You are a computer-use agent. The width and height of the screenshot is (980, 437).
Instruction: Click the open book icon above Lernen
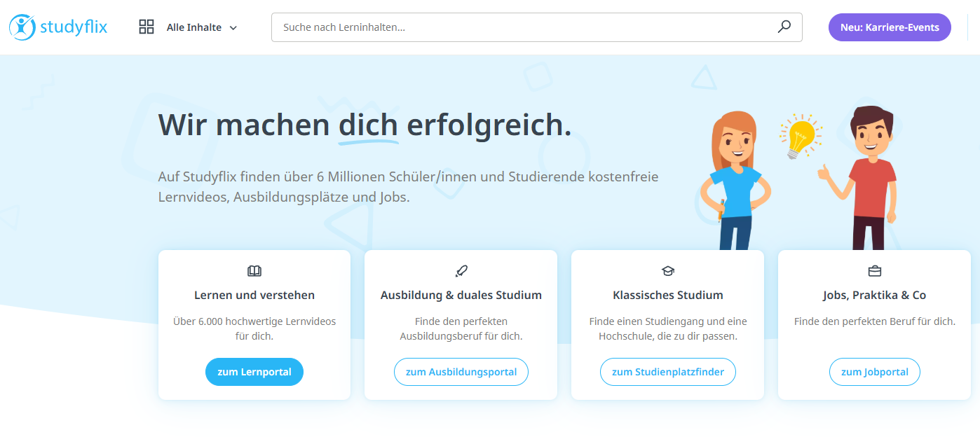click(x=254, y=271)
